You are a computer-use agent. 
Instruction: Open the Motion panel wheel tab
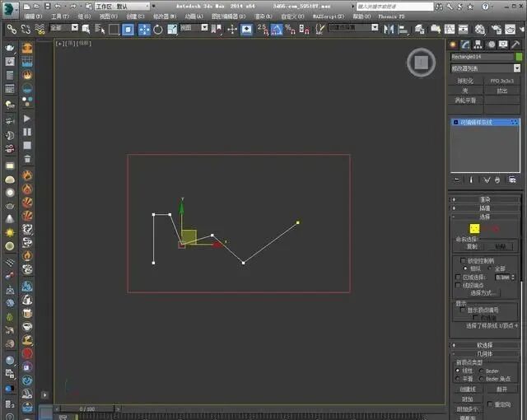(492, 44)
